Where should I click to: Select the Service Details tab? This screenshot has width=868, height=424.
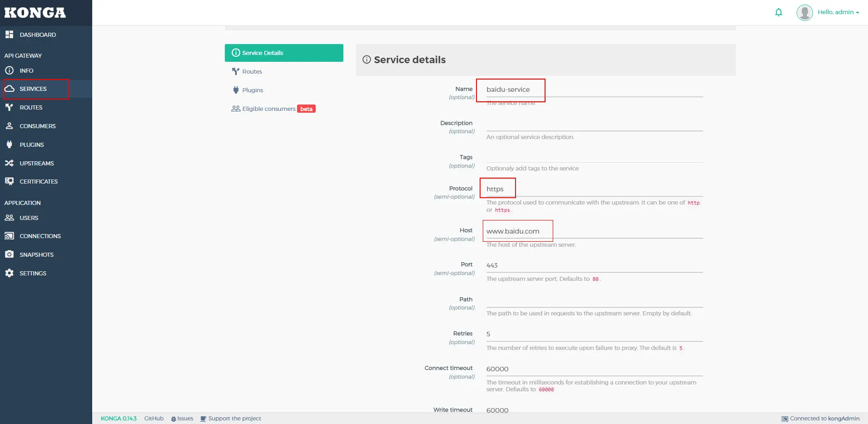pos(284,53)
